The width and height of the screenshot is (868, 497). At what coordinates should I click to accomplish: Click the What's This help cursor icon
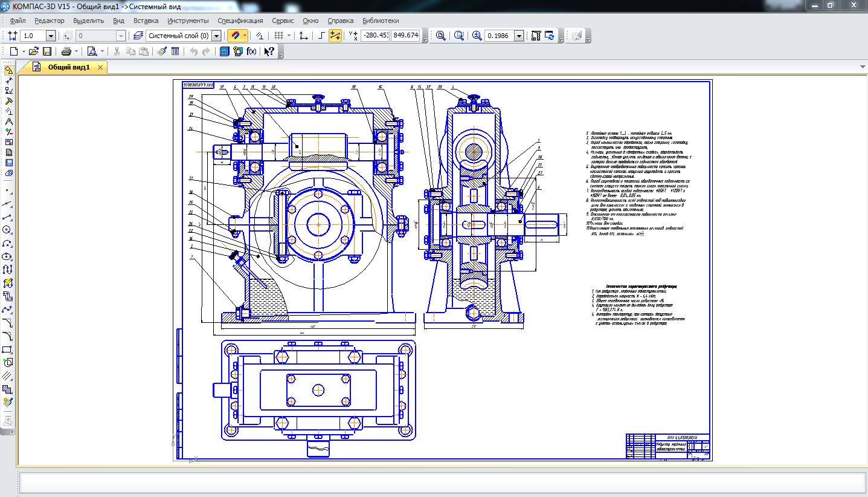click(x=269, y=51)
